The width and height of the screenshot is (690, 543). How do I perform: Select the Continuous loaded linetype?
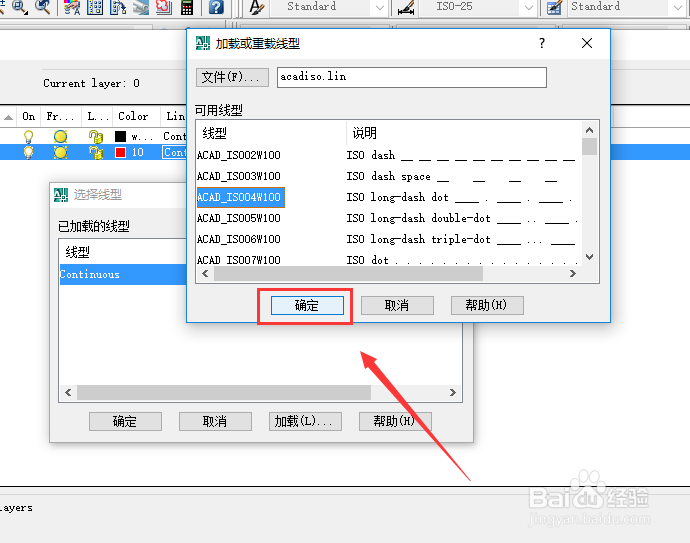pos(123,274)
